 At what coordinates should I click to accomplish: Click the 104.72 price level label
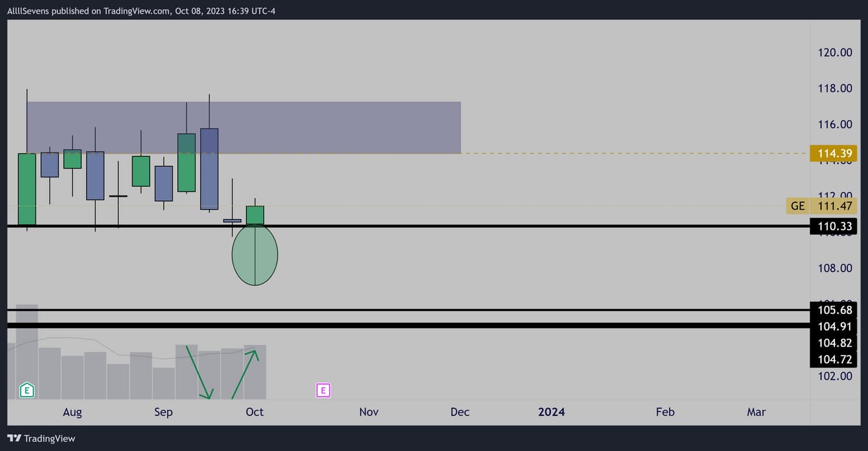pyautogui.click(x=835, y=360)
